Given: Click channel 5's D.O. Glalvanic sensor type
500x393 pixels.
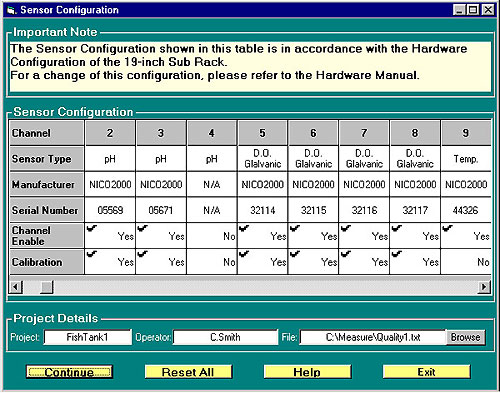Looking at the screenshot, I should pyautogui.click(x=263, y=159).
